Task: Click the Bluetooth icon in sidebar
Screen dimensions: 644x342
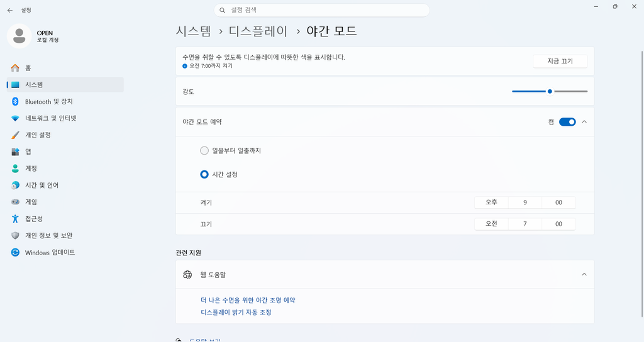Action: pos(15,101)
